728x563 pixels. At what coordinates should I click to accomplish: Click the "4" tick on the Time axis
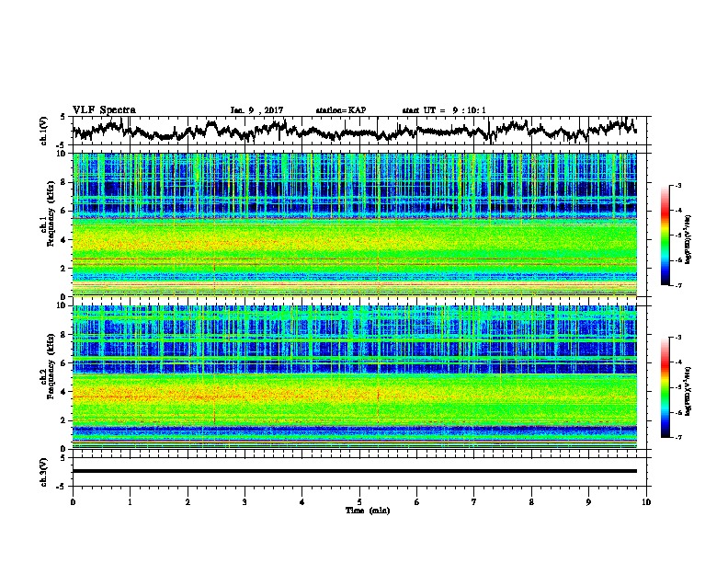[302, 502]
